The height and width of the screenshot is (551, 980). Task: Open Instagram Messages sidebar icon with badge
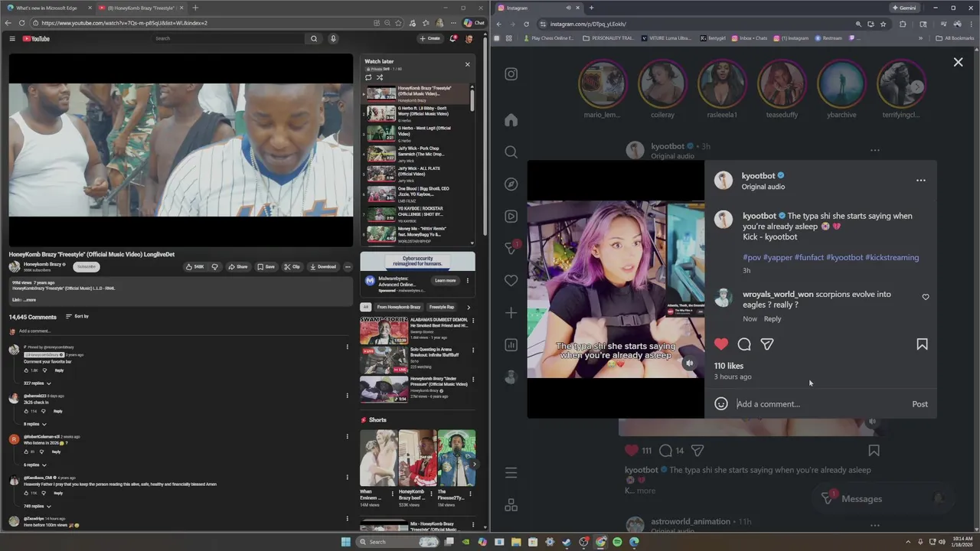(x=511, y=248)
